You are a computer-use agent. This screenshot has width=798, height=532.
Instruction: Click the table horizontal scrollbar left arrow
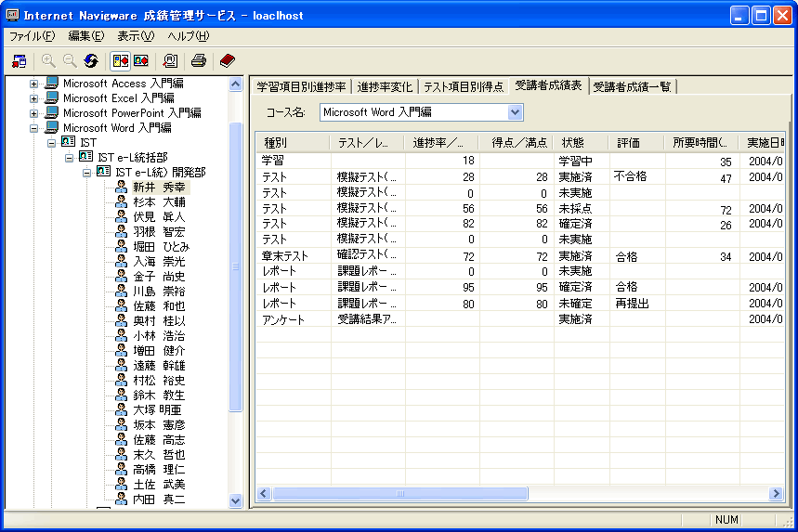tap(264, 493)
